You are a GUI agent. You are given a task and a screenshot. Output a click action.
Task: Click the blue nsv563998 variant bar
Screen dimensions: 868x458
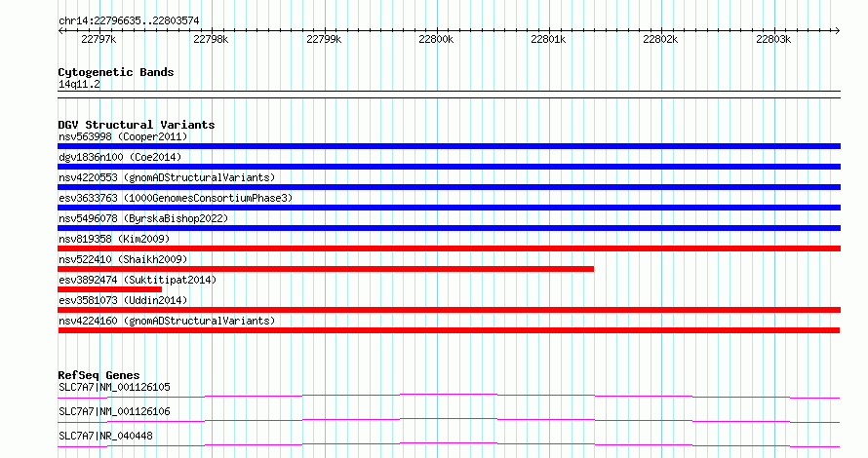coord(449,146)
